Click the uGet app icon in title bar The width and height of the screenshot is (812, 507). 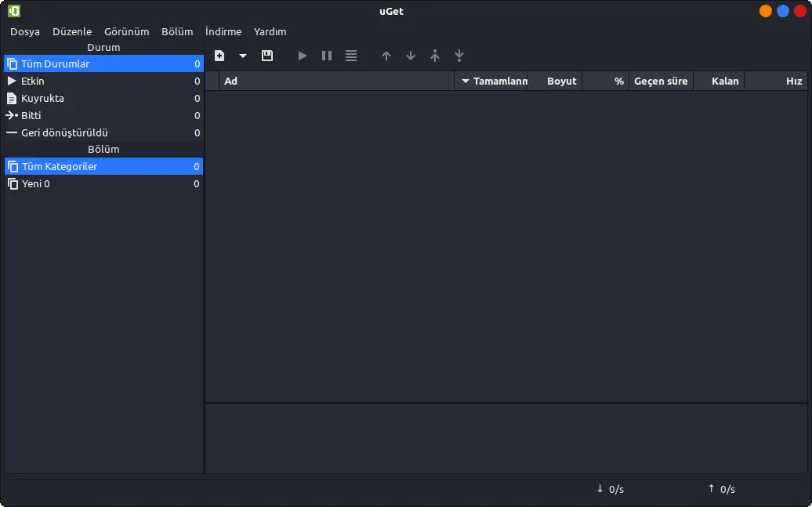pos(14,11)
